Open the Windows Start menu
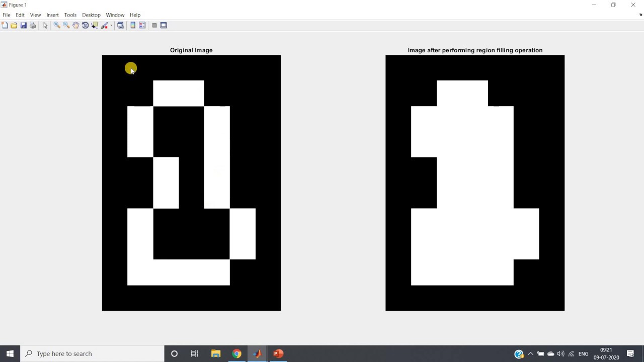Image resolution: width=644 pixels, height=362 pixels. 10,353
